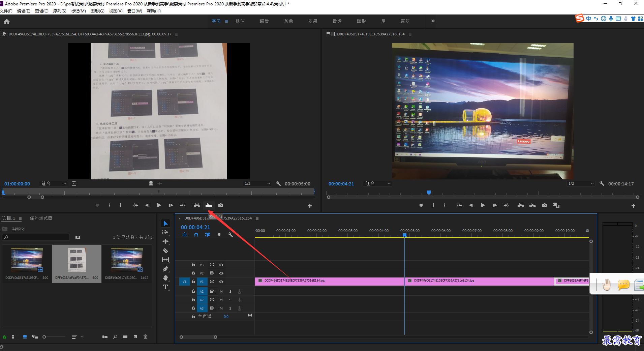
Task: Select the Slip tool
Action: tap(165, 260)
